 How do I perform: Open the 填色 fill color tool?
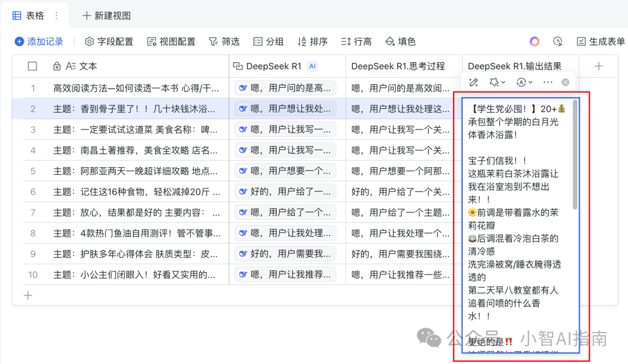pos(400,41)
